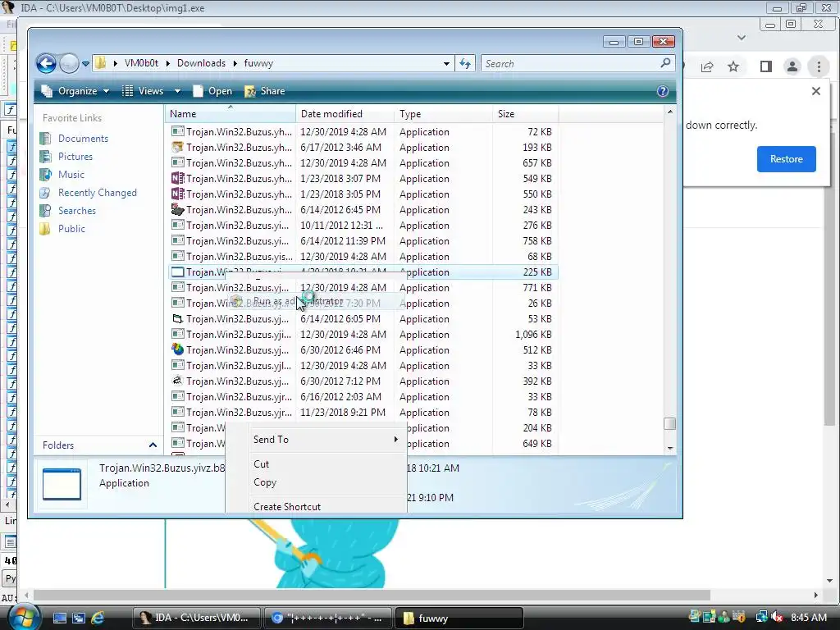840x630 pixels.
Task: Click the file list scrollbar up arrow
Action: 669,112
